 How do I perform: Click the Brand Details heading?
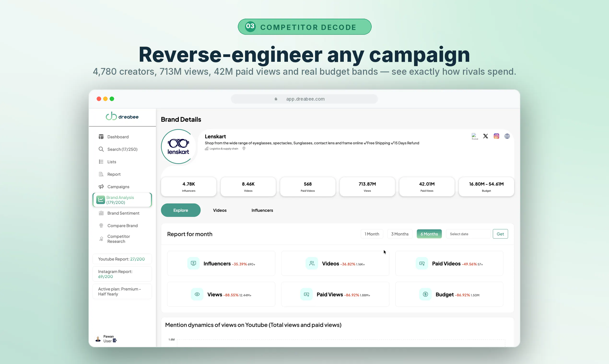(181, 119)
